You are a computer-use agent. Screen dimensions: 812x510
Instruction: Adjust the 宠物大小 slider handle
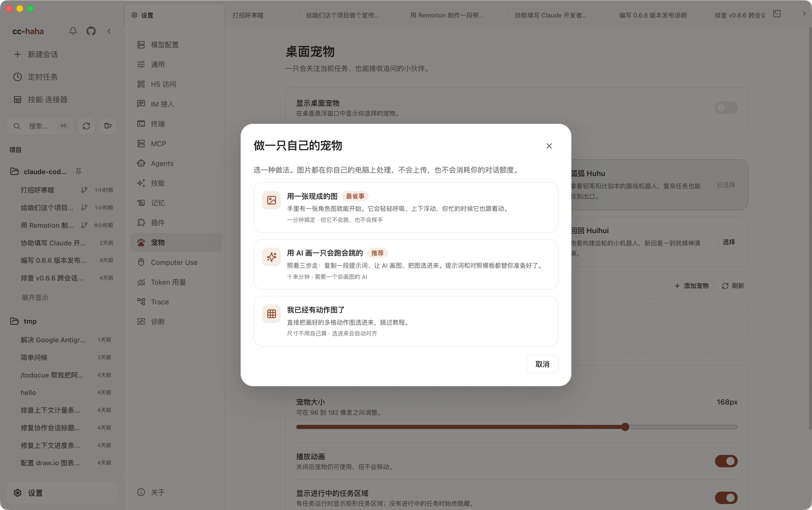click(625, 427)
